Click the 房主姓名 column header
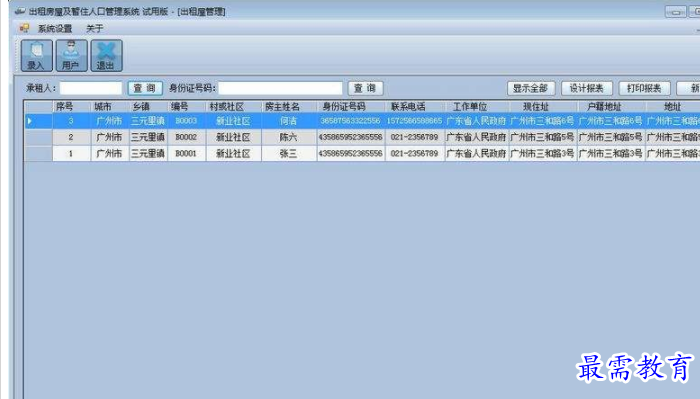The image size is (700, 399). tap(289, 107)
